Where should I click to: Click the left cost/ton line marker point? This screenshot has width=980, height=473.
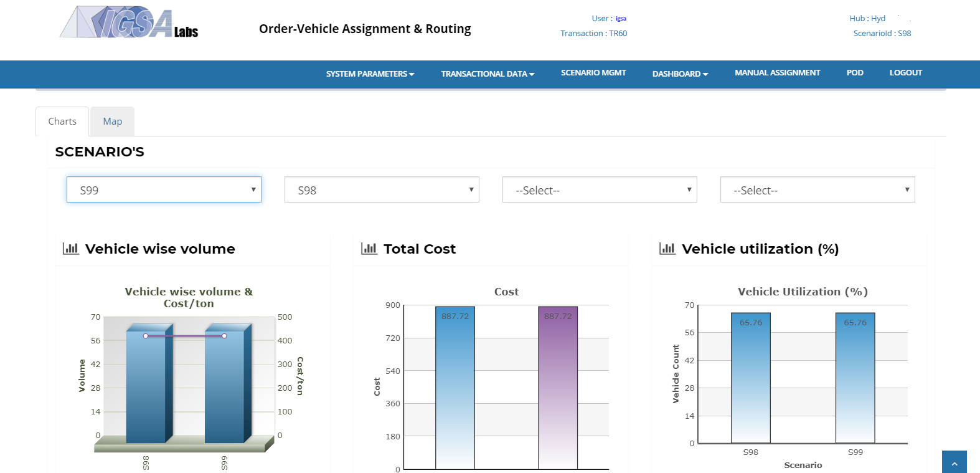pos(146,336)
